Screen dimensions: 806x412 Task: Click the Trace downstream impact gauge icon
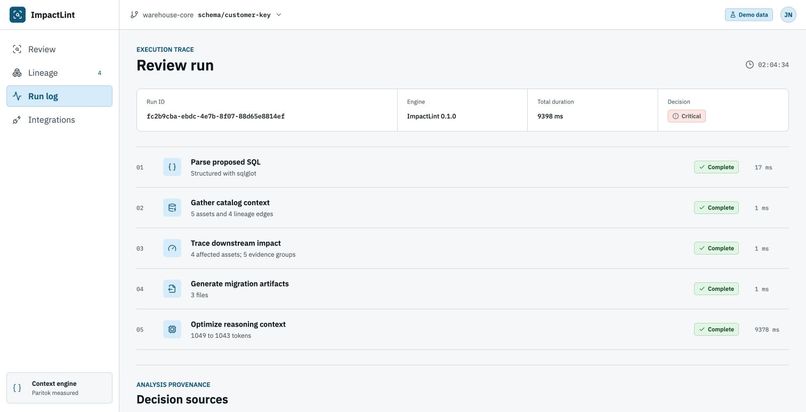[x=172, y=248]
